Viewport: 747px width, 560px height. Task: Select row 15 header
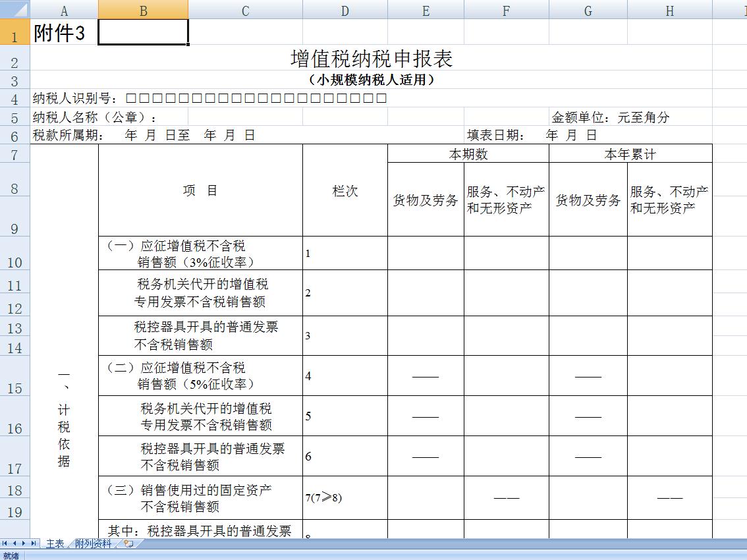[14, 376]
